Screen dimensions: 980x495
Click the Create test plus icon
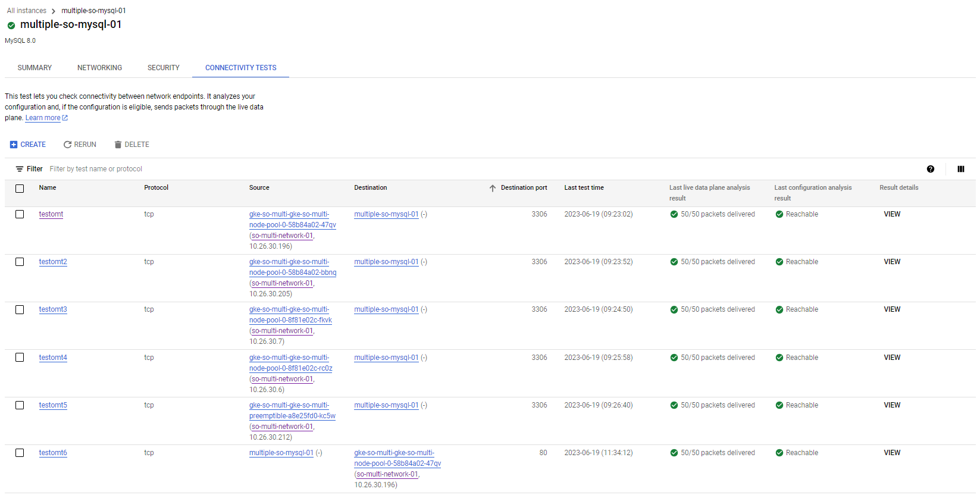[14, 145]
